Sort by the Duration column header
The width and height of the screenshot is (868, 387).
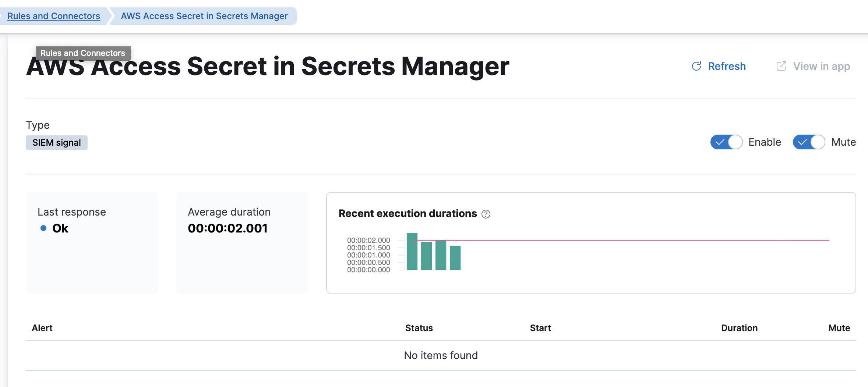pos(739,328)
